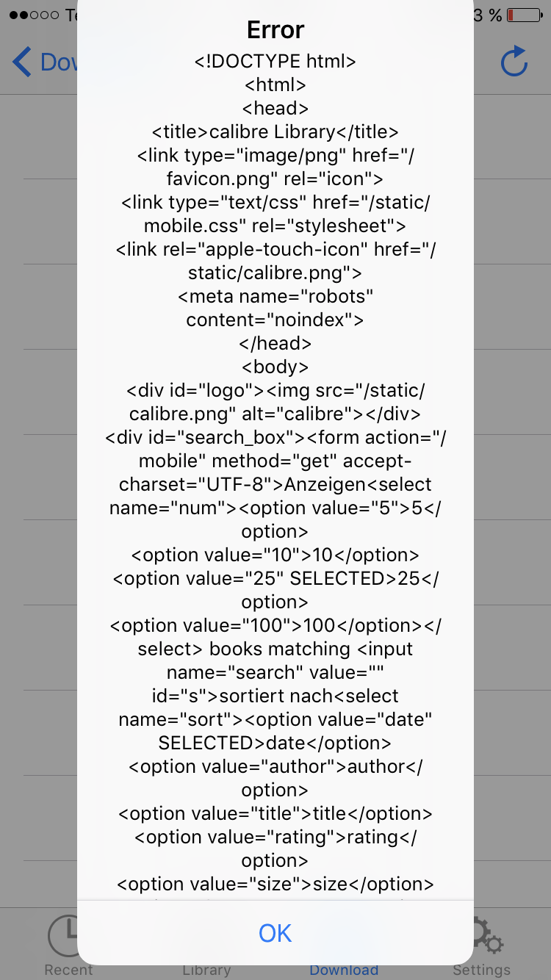Switch to the Download tab
551x980 pixels.
click(344, 970)
